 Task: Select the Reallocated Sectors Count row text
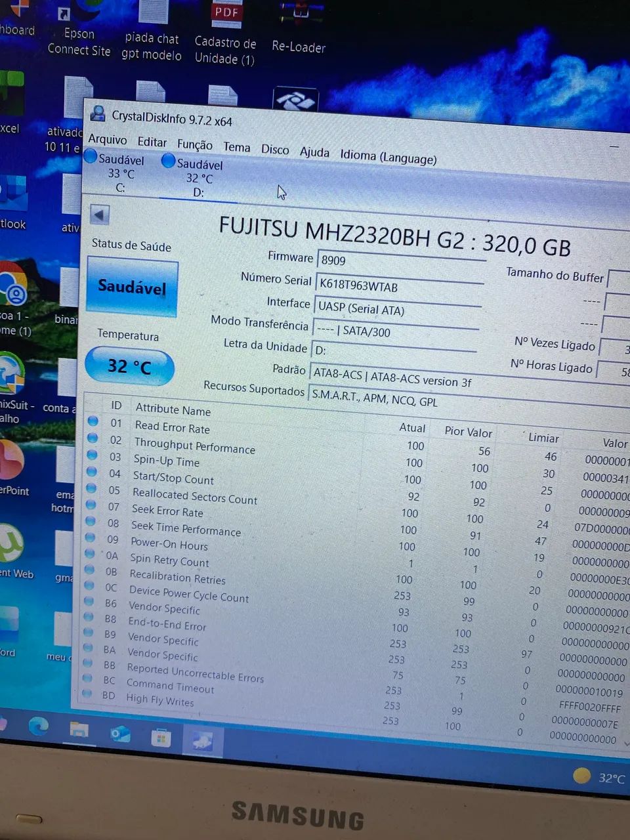195,496
